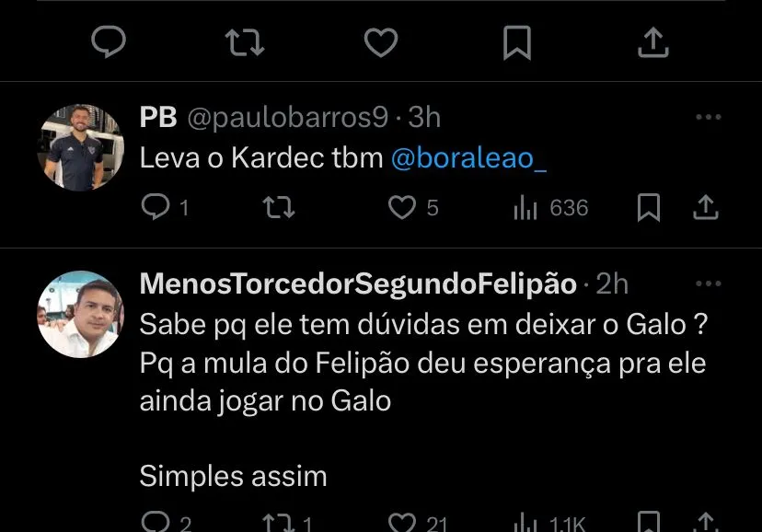
Task: Open the @boraleao_ mention link
Action: point(468,158)
